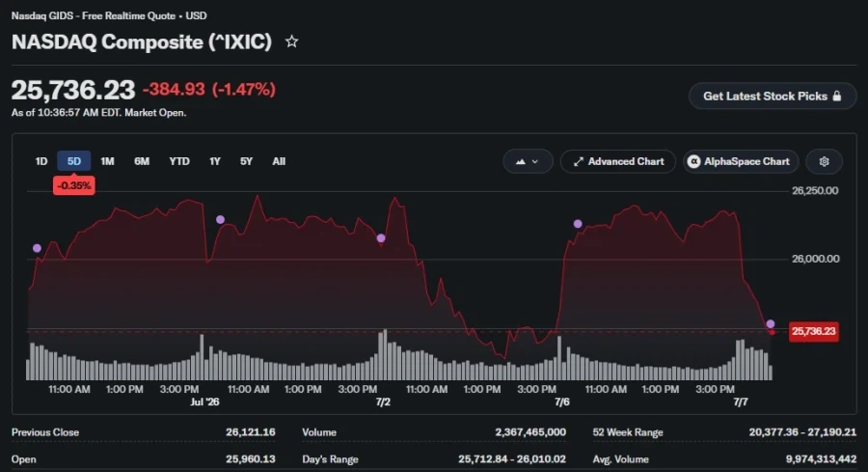Click the 25,736.23 current price label
The image size is (868, 472).
[813, 331]
